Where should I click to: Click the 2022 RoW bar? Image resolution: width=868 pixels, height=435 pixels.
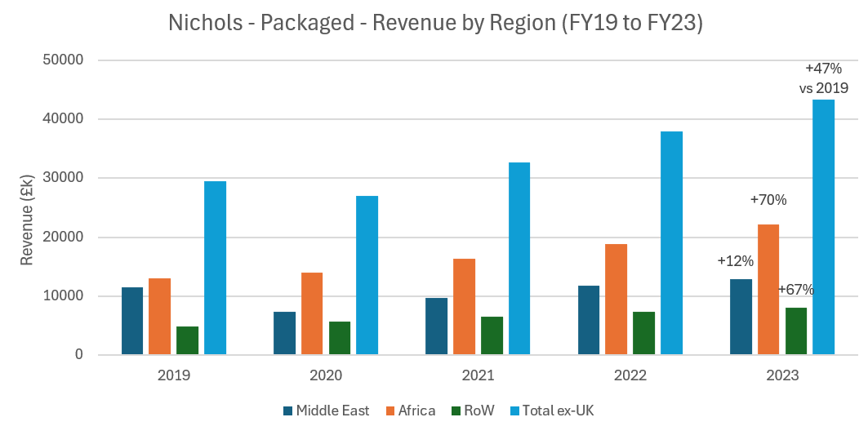(x=643, y=333)
